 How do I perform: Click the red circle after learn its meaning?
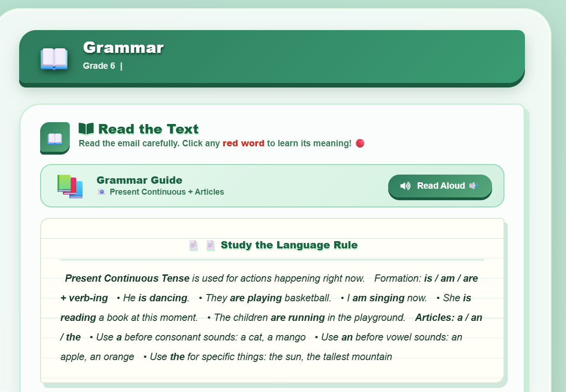tap(360, 144)
